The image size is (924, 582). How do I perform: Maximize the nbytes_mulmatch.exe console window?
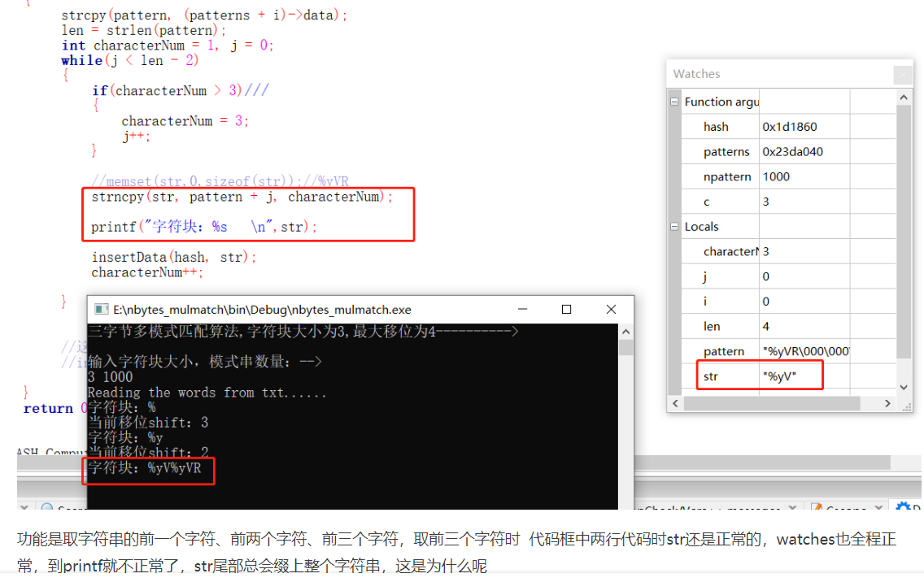coord(566,309)
